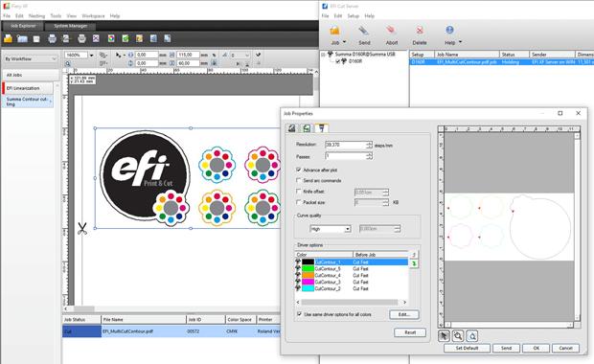Viewport: 594px width, 364px height.
Task: Click the OK button in Job Properties
Action: [x=537, y=348]
